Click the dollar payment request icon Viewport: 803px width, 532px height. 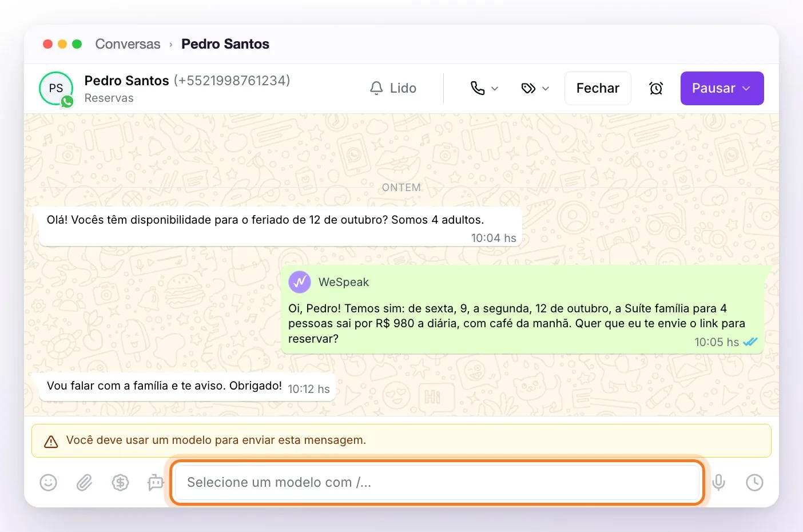pyautogui.click(x=120, y=482)
